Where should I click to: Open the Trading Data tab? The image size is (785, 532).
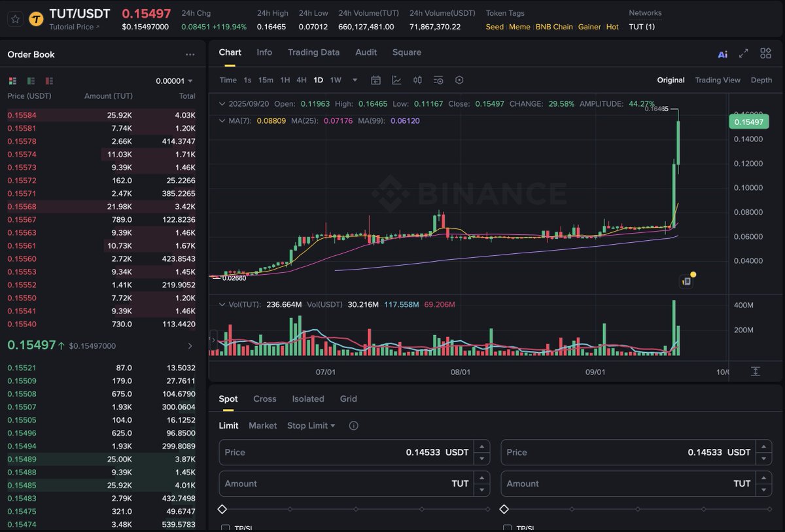point(313,52)
